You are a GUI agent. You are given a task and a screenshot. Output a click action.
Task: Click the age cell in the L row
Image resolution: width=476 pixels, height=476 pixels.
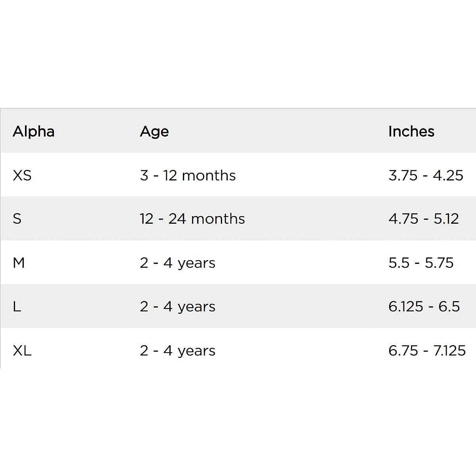[177, 306]
